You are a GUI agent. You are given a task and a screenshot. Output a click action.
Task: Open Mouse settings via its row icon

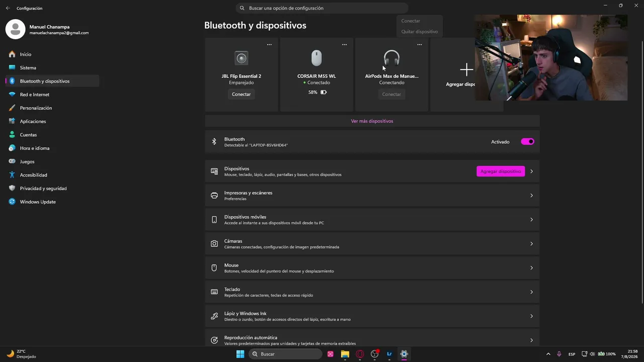coord(214,268)
